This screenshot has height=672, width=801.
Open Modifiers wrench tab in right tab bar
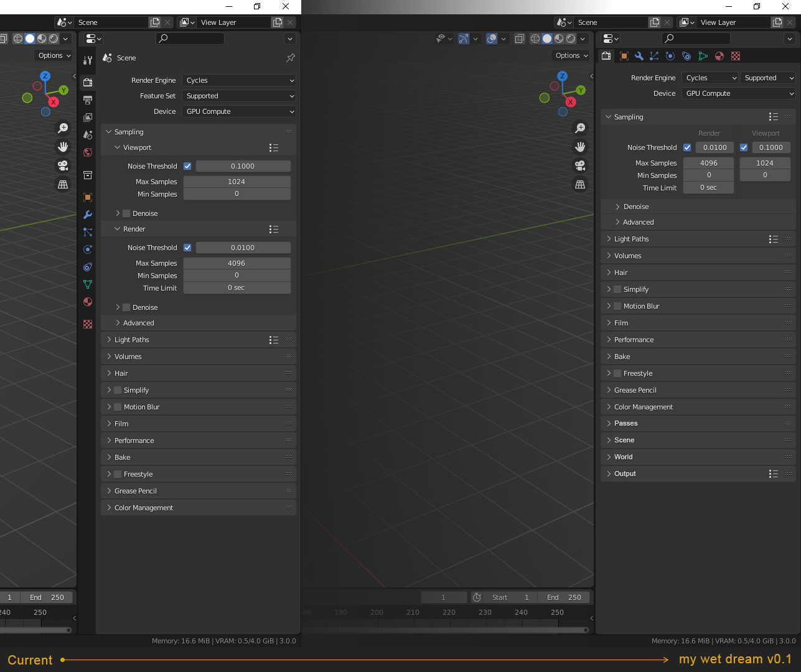point(639,56)
